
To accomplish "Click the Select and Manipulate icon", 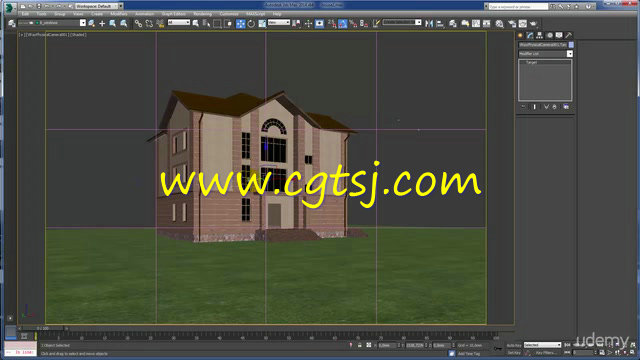I will [308, 24].
